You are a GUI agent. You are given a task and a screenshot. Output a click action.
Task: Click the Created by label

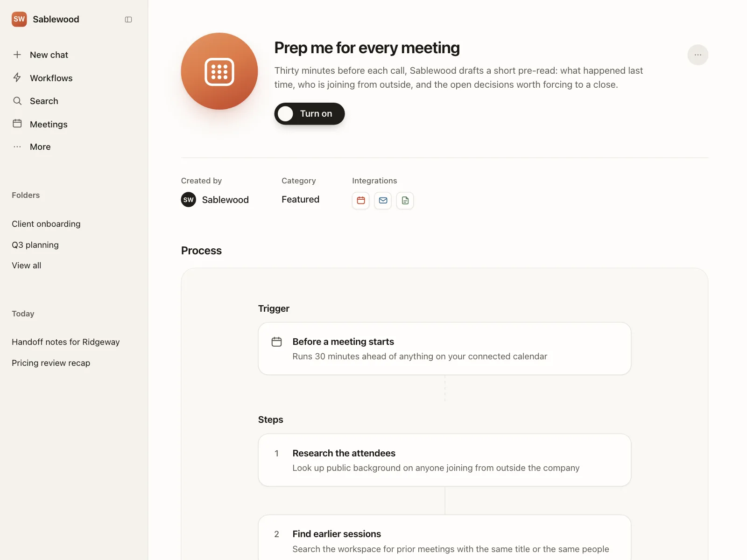201,181
